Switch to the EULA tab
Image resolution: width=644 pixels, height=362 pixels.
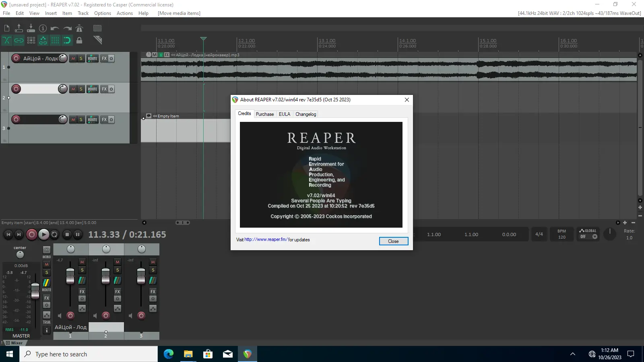[285, 114]
